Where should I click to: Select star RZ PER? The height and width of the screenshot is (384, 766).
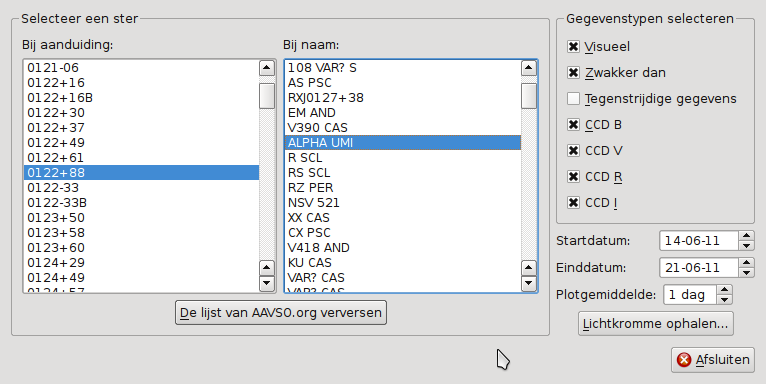pyautogui.click(x=403, y=188)
